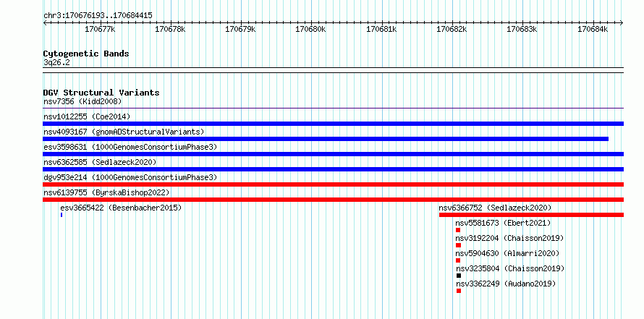Screen dimensions: 644x319
Task: Click the esv3598631 blue variant bar
Action: click(x=333, y=154)
